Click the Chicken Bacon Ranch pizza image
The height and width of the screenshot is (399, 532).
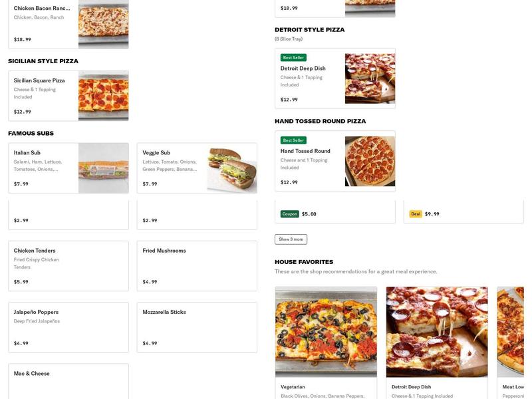click(x=103, y=23)
